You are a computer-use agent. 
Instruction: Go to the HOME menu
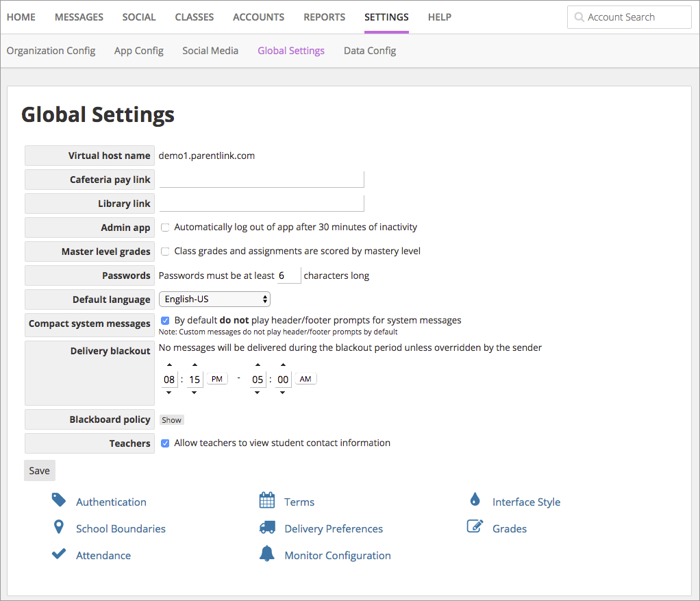pyautogui.click(x=21, y=17)
